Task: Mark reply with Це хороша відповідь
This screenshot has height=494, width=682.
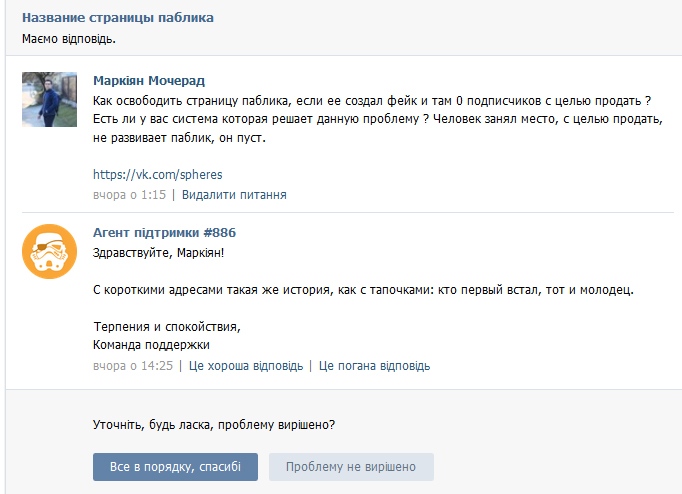Action: pos(245,366)
